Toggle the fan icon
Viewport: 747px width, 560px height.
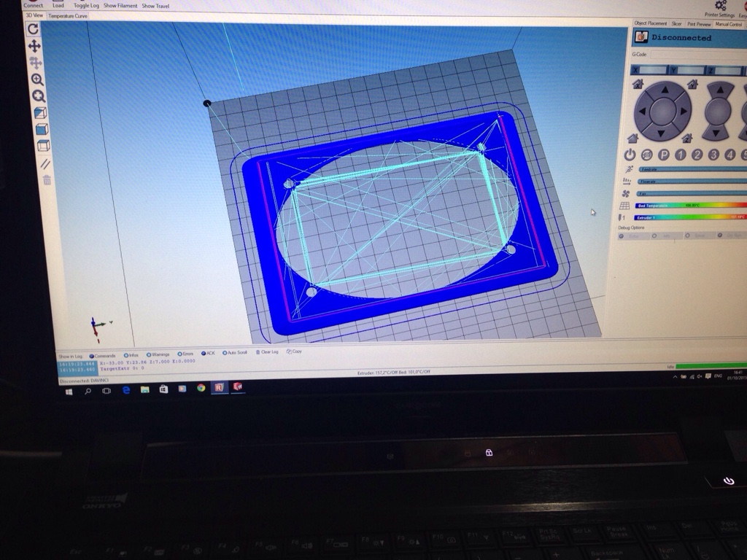click(626, 193)
